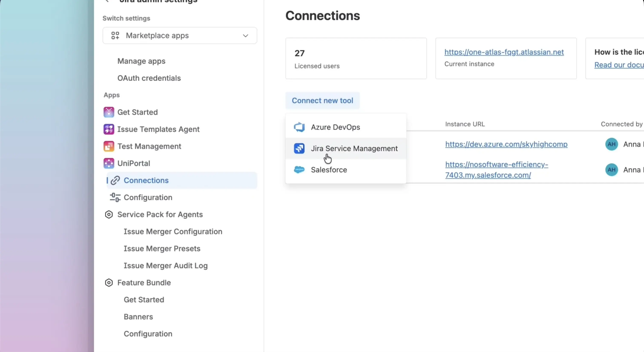Open OAuth credentials page

(149, 78)
